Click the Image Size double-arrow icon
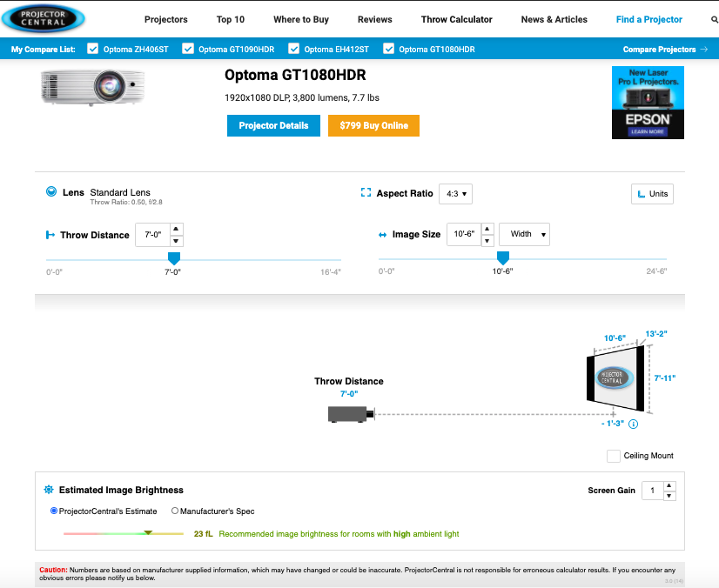Screen dimensions: 719x588 (382, 235)
